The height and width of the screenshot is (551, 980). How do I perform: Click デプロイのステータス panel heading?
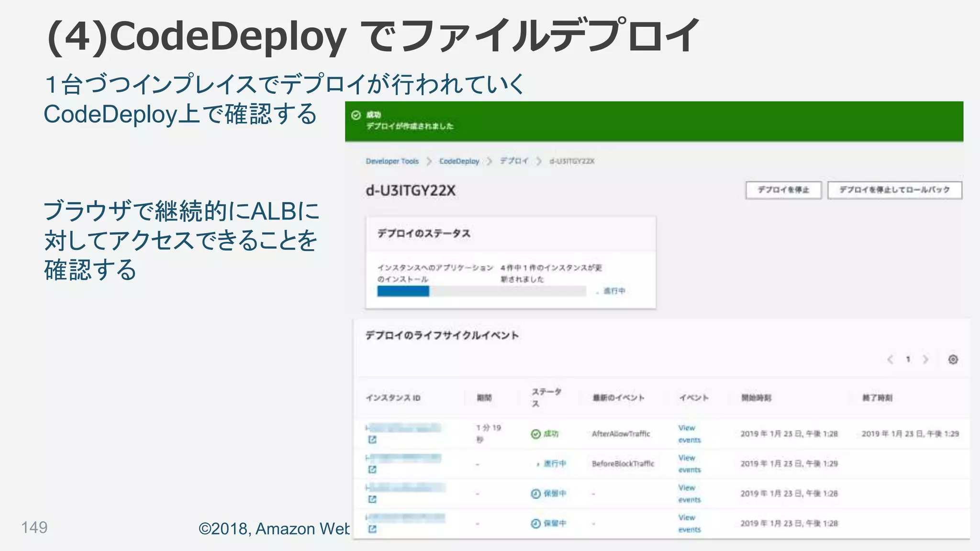pos(424,233)
